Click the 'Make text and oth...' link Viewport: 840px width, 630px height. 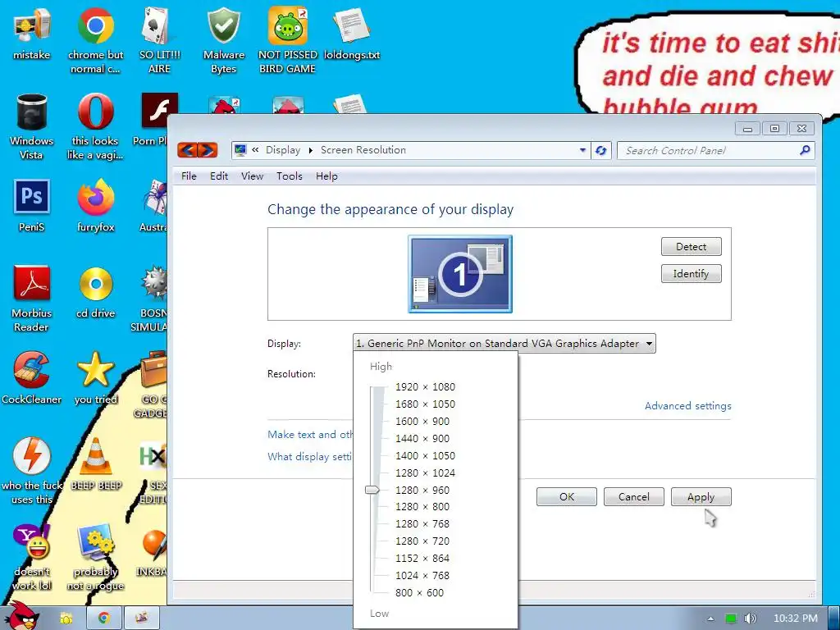310,435
